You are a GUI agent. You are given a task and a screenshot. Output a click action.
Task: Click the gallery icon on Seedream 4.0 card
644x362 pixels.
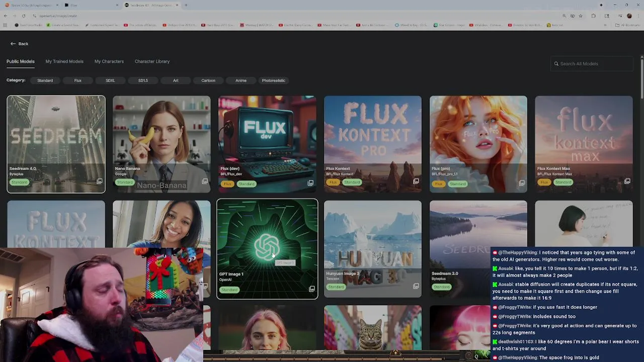click(x=99, y=182)
